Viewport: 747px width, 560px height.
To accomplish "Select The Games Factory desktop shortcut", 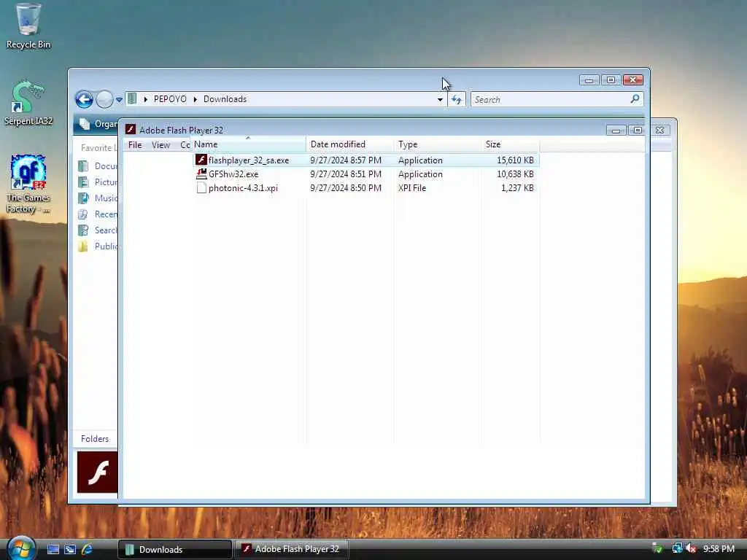I will 28,184.
